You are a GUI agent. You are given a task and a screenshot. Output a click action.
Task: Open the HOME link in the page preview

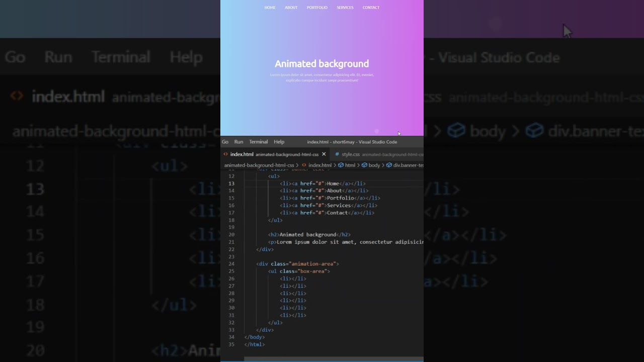270,8
